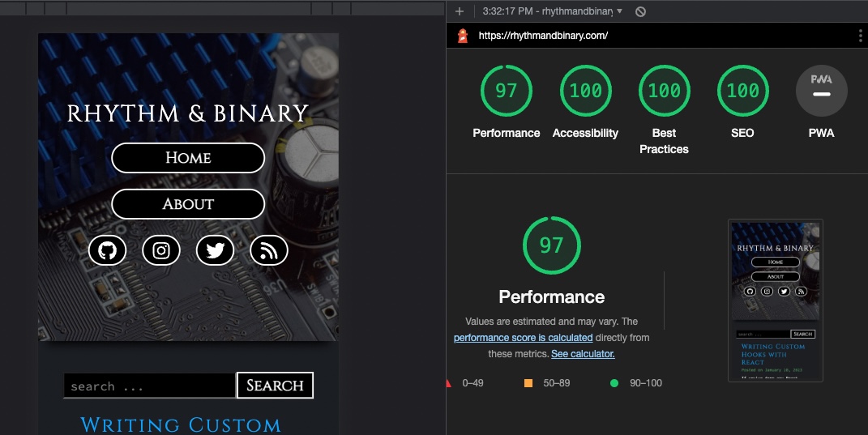Open the GitHub profile icon link

[x=107, y=250]
